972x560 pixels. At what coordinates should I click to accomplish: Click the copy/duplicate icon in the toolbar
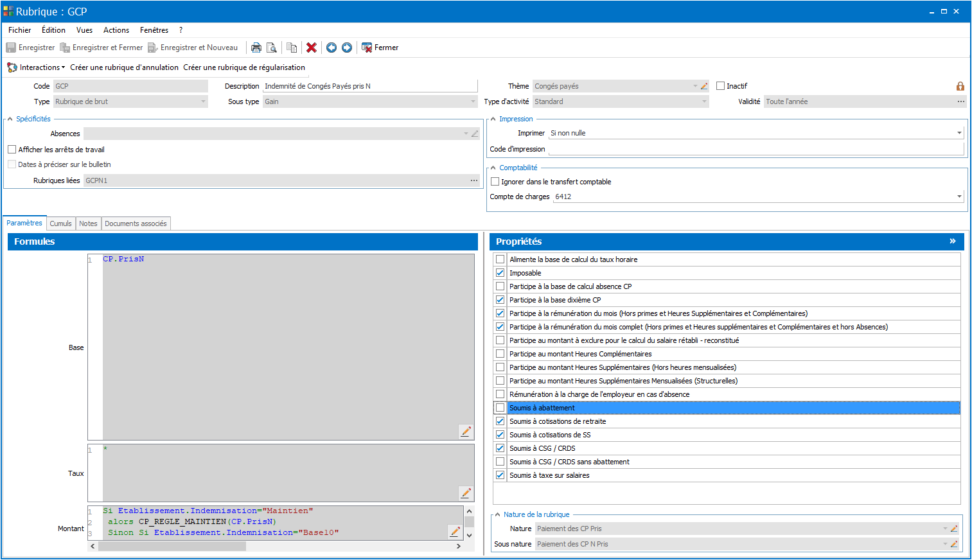coord(292,48)
